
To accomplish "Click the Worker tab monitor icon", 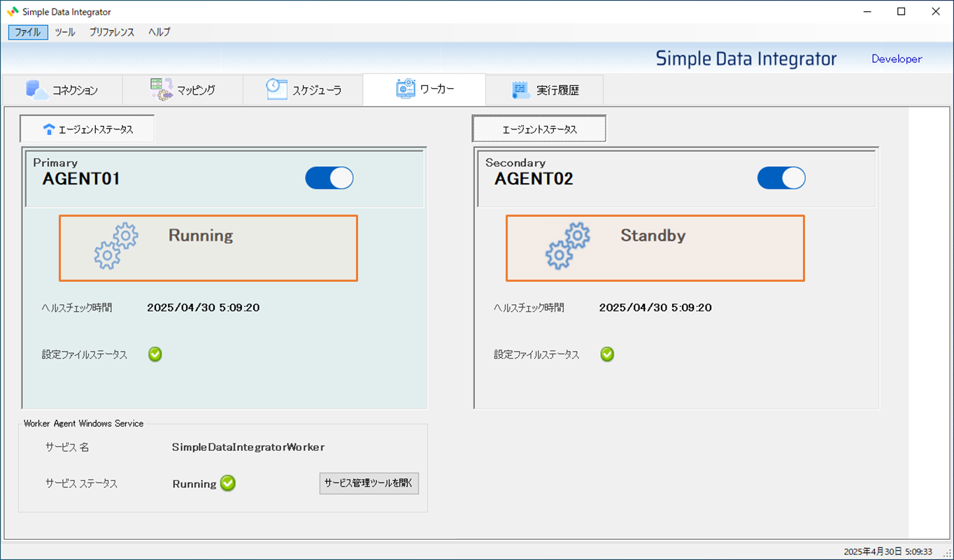I will pos(406,89).
